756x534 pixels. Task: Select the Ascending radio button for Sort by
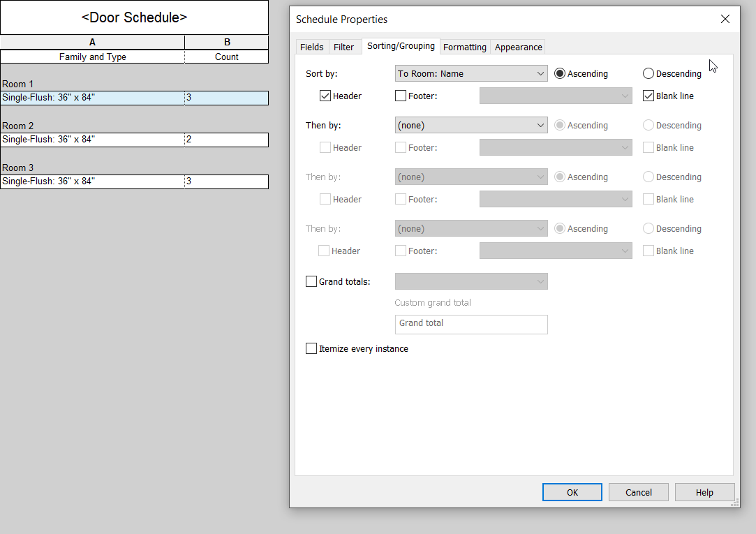tap(560, 73)
